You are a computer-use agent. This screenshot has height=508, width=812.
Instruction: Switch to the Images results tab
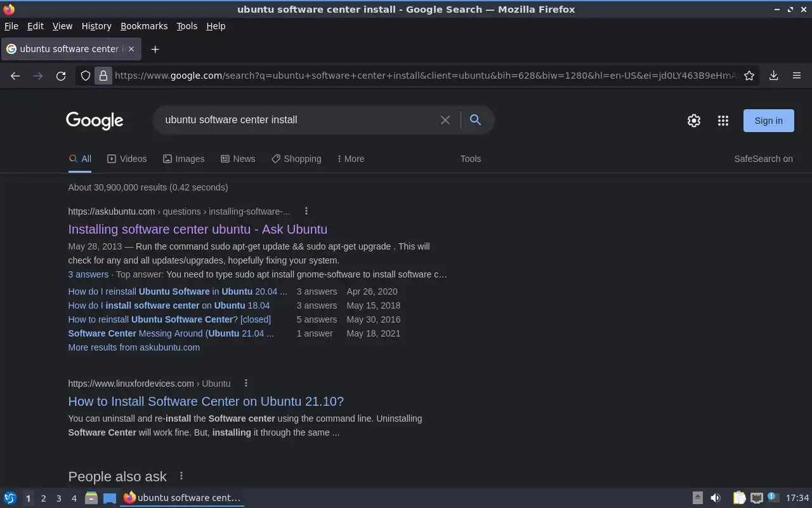coord(183,159)
